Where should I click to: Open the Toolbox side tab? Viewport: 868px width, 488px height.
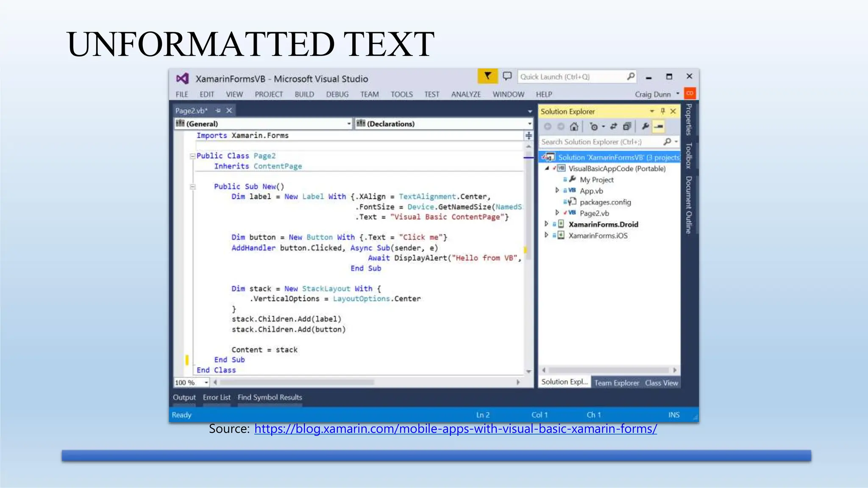point(689,155)
